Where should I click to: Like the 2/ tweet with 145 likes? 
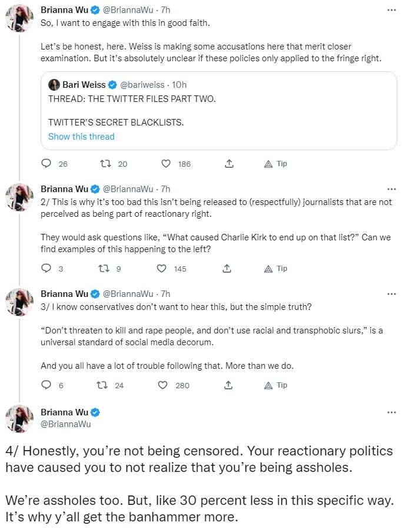pos(162,269)
